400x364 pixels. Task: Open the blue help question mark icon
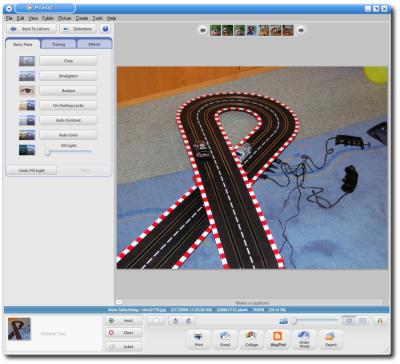[105, 29]
